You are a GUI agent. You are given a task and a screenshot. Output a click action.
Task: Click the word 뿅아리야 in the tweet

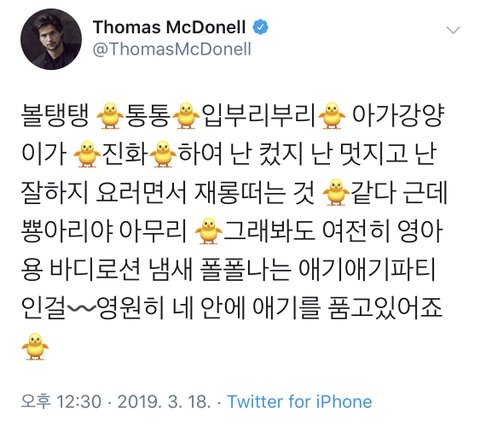(x=67, y=231)
